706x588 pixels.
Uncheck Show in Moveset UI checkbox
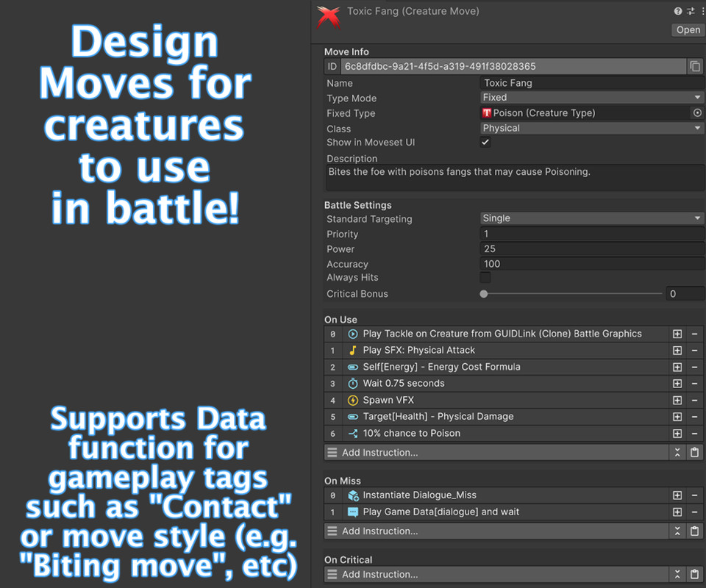tap(485, 142)
